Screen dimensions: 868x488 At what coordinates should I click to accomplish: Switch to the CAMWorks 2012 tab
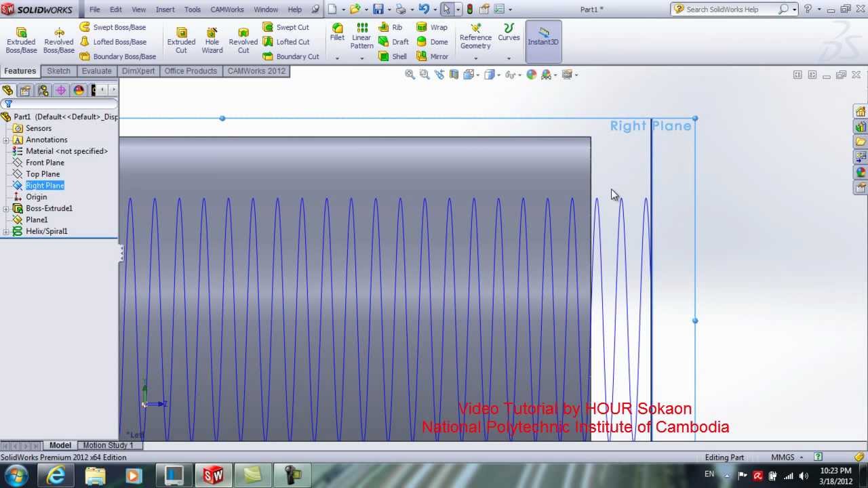tap(256, 71)
